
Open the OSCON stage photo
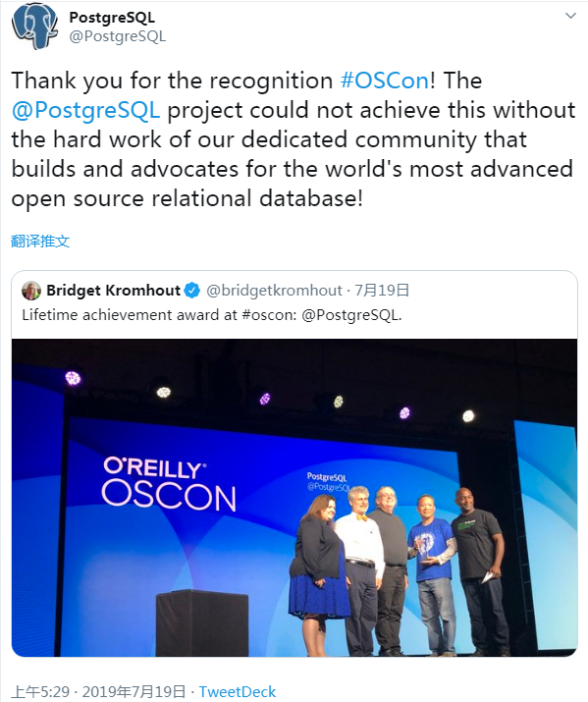coord(294,498)
